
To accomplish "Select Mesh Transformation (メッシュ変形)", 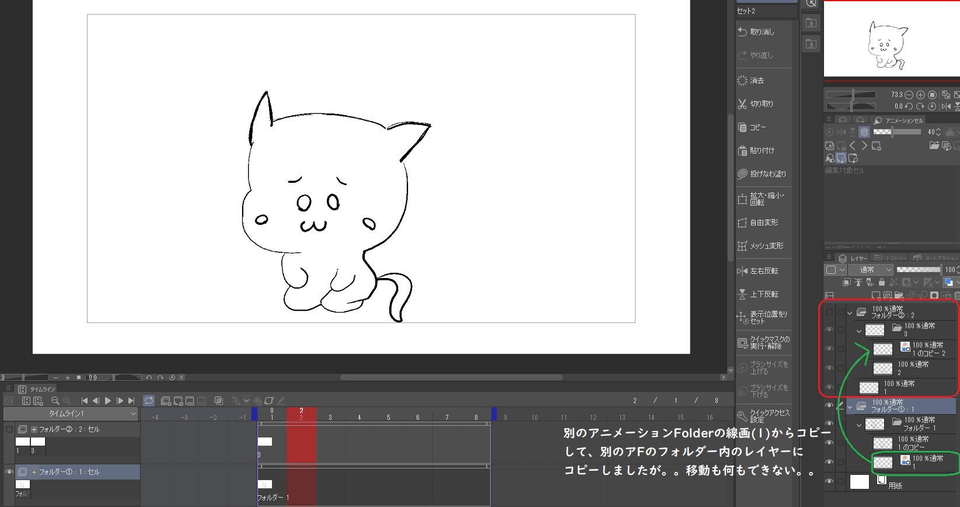I will (x=763, y=246).
